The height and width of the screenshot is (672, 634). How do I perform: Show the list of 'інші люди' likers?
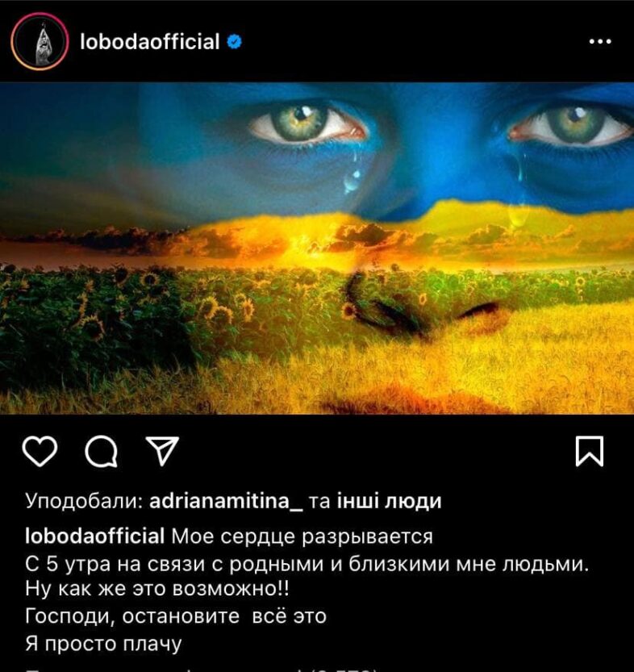390,501
